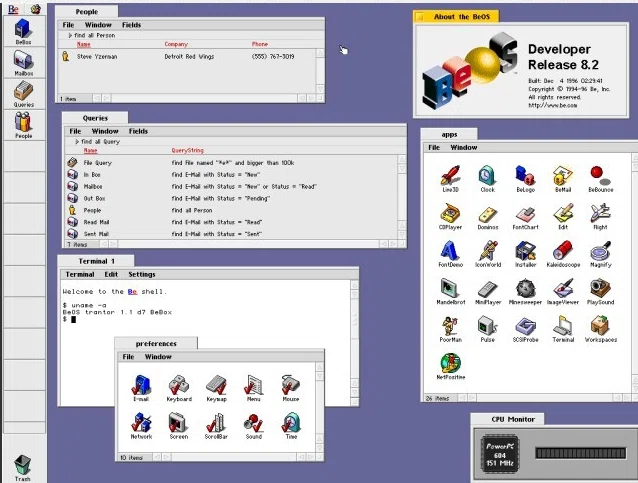This screenshot has width=638, height=483.
Task: Open the Settings menu in Terminal window
Action: [x=142, y=274]
